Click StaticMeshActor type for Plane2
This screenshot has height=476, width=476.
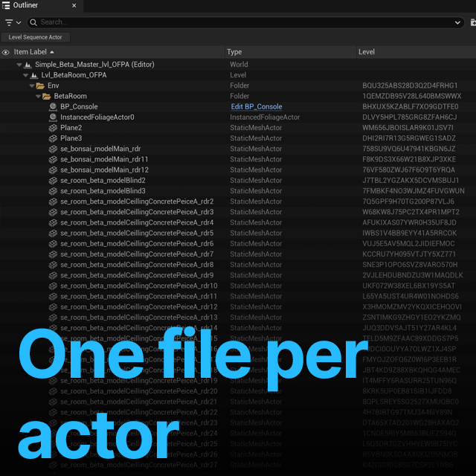pyautogui.click(x=256, y=128)
